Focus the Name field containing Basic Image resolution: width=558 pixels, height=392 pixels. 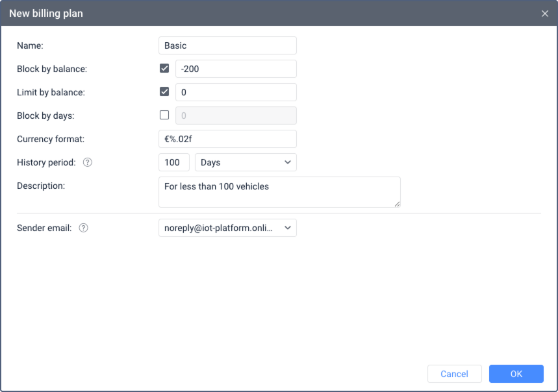coord(227,45)
